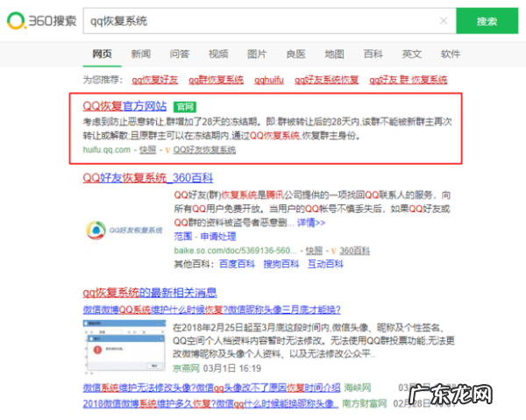Click the 南方财富网 source label
The width and height of the screenshot is (526, 420).
(x=365, y=403)
